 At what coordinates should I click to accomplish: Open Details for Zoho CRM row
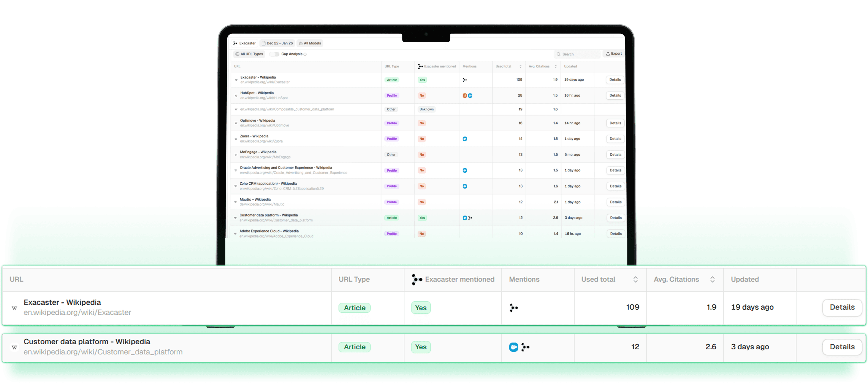pyautogui.click(x=616, y=186)
